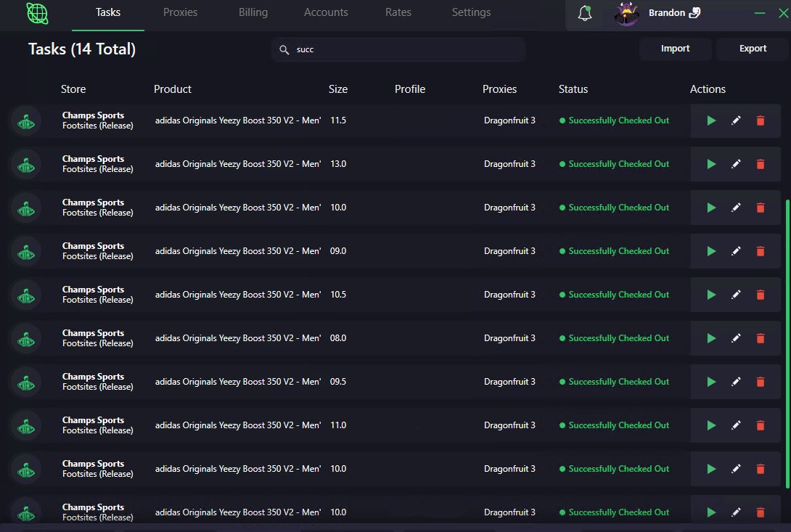The image size is (791, 532).
Task: Click the Status column header
Action: [573, 89]
